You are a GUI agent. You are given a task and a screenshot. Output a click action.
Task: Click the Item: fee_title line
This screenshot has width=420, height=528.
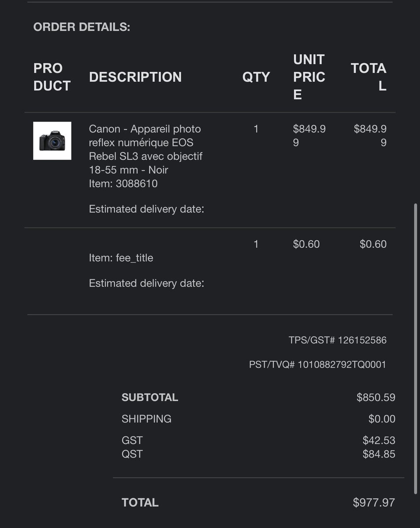(x=121, y=258)
